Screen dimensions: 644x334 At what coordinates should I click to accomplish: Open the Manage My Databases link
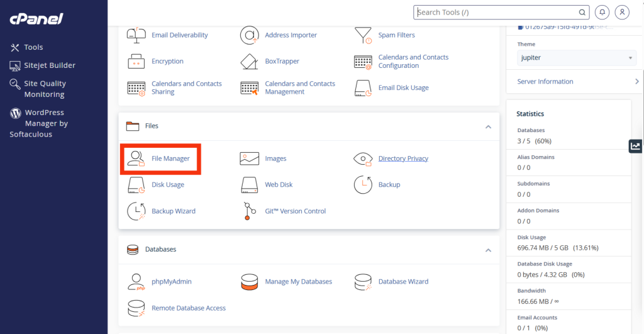298,282
